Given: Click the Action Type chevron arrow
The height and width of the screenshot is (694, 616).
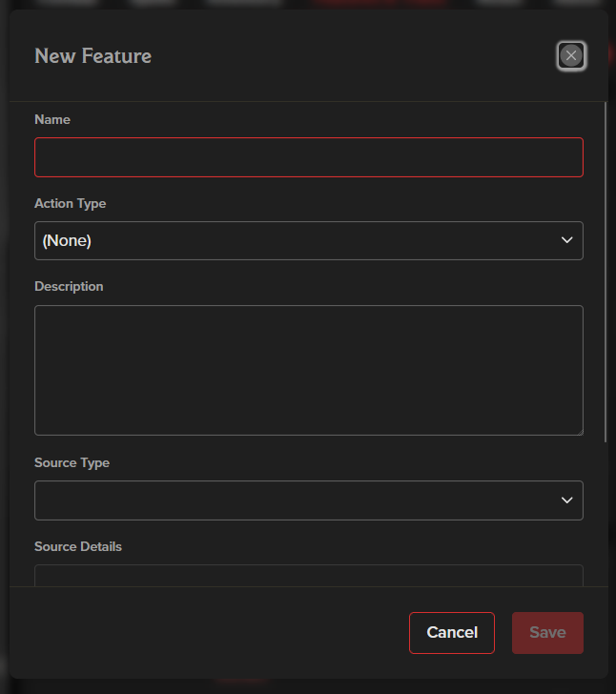Looking at the screenshot, I should tap(566, 240).
